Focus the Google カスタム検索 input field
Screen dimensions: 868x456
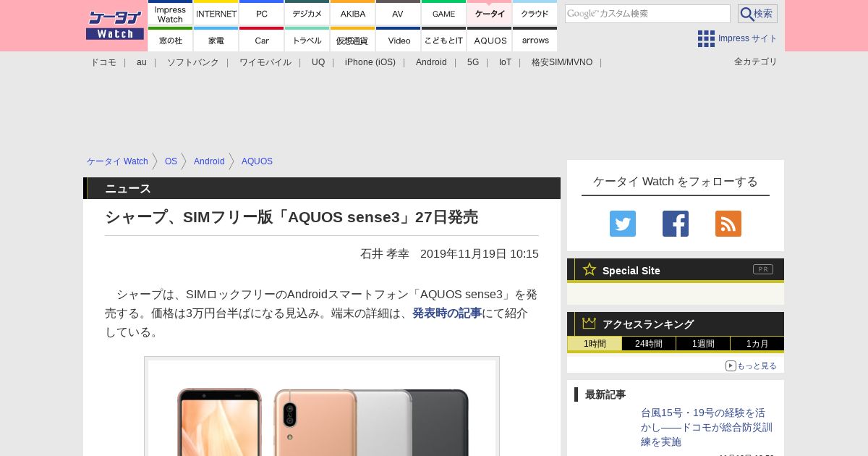pyautogui.click(x=647, y=14)
